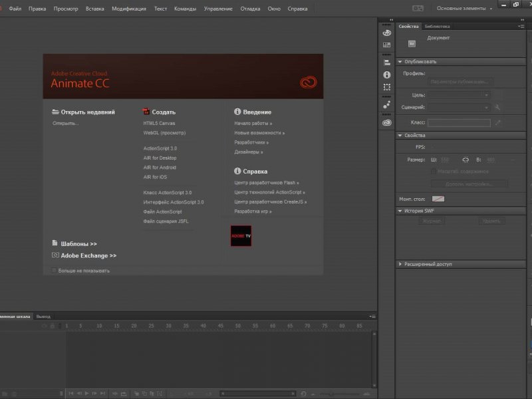This screenshot has height=399, width=532.
Task: Open the Файл menu
Action: click(x=15, y=9)
